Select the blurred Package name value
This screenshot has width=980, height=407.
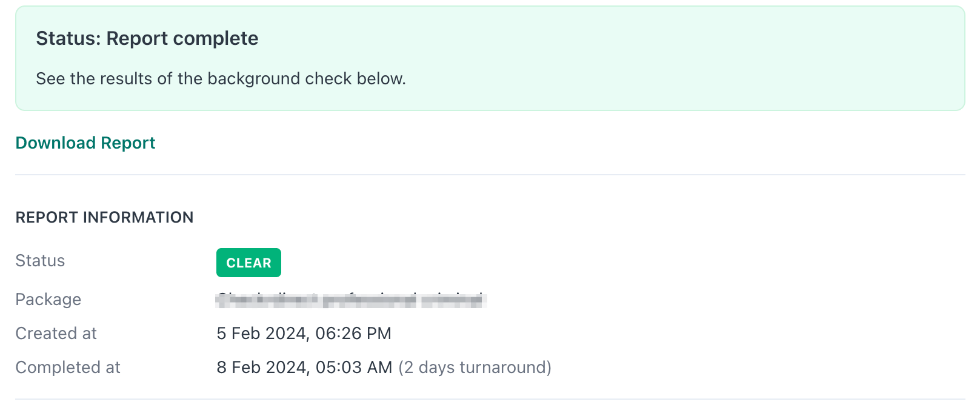click(352, 299)
